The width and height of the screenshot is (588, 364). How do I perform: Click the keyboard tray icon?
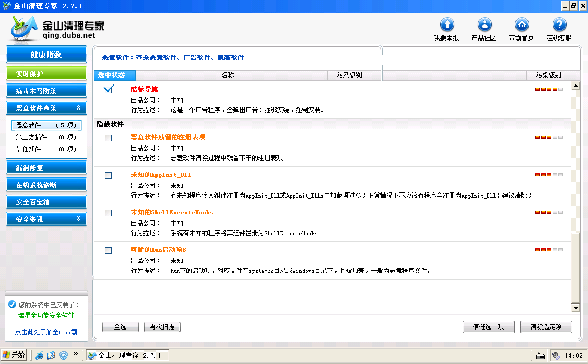tap(541, 355)
